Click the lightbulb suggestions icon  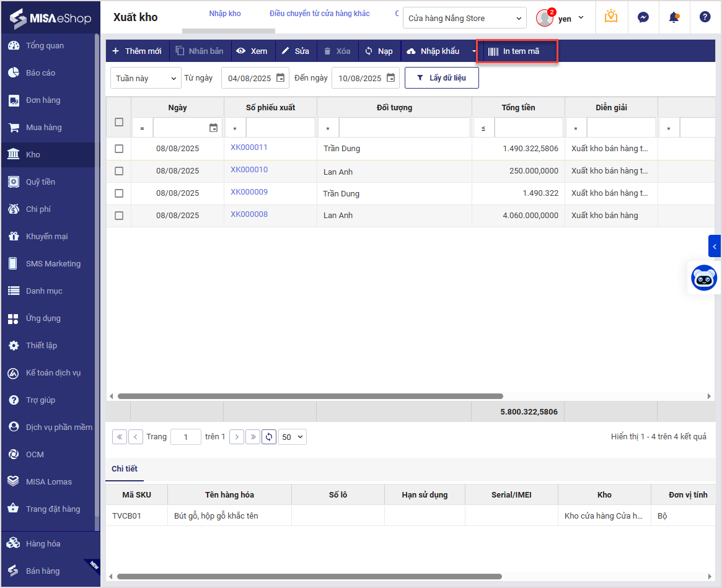(611, 17)
